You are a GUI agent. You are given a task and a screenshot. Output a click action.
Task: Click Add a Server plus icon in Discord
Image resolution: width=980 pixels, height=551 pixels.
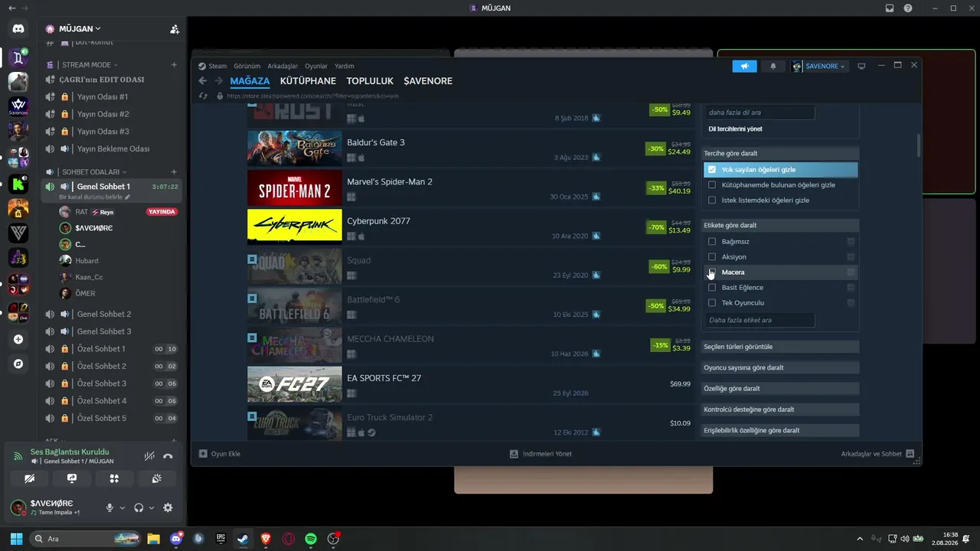18,339
